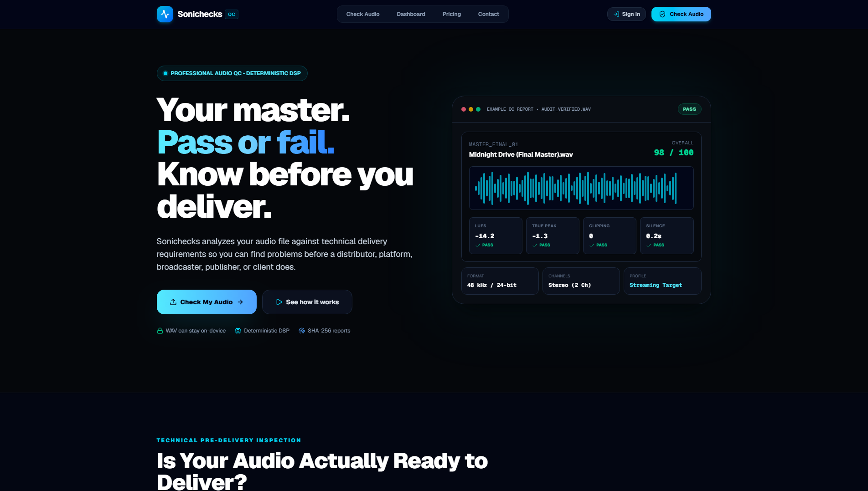The image size is (868, 491).
Task: Click the Streaming Target profile card
Action: click(x=662, y=281)
